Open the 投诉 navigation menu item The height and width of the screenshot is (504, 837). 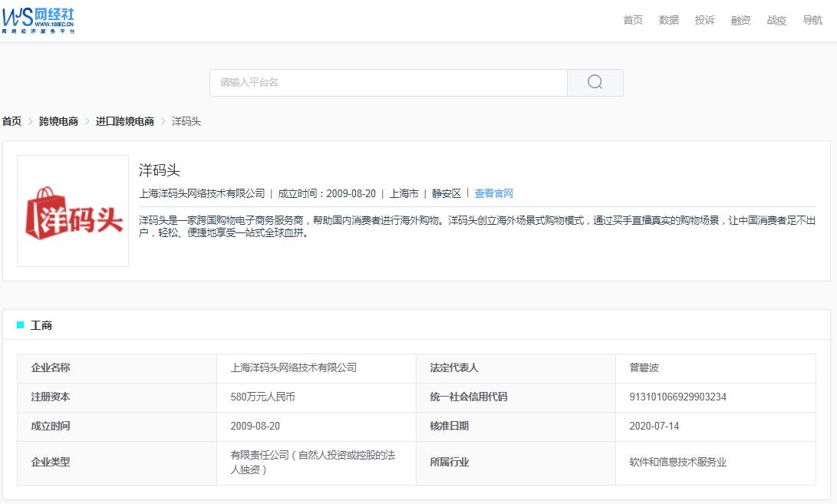click(704, 21)
